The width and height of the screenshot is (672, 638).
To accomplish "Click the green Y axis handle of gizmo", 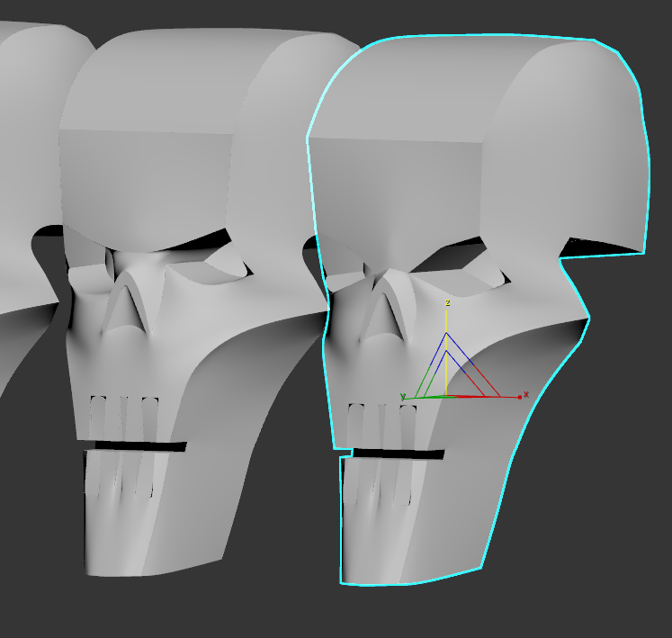I will [x=403, y=398].
